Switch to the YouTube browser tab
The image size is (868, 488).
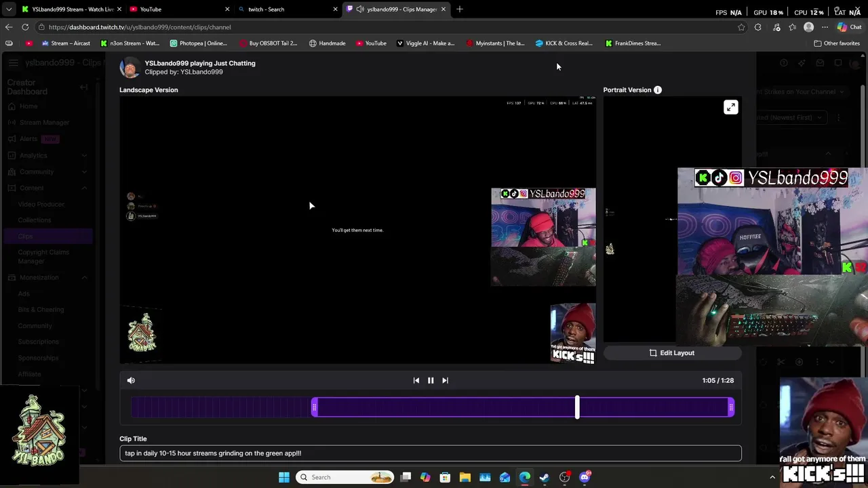[x=178, y=9]
